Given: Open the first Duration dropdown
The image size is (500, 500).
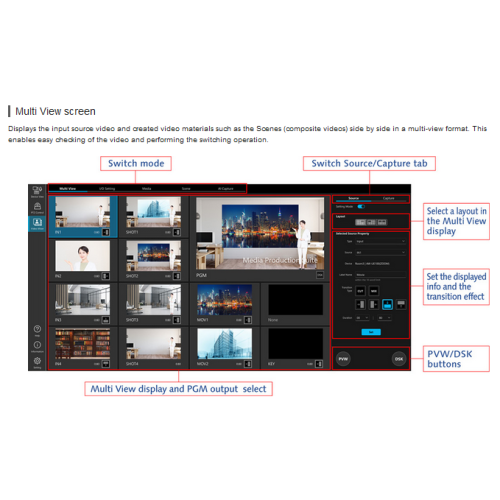Looking at the screenshot, I should [x=362, y=318].
